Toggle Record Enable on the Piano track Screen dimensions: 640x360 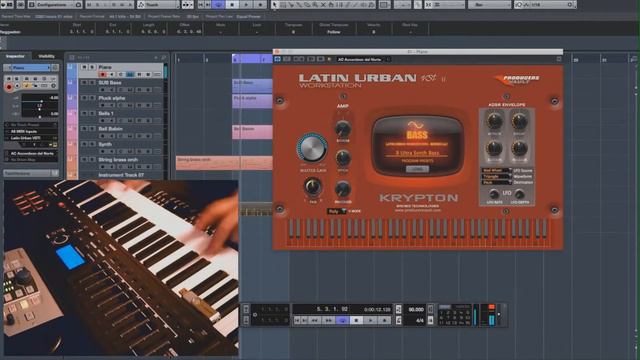click(x=102, y=75)
